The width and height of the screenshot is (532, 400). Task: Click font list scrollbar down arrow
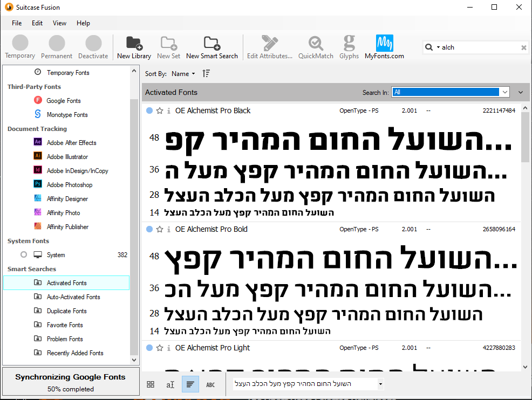(x=525, y=367)
